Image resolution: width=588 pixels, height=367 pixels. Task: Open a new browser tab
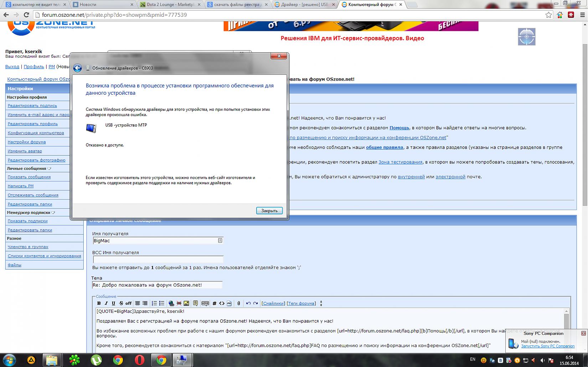(x=412, y=5)
